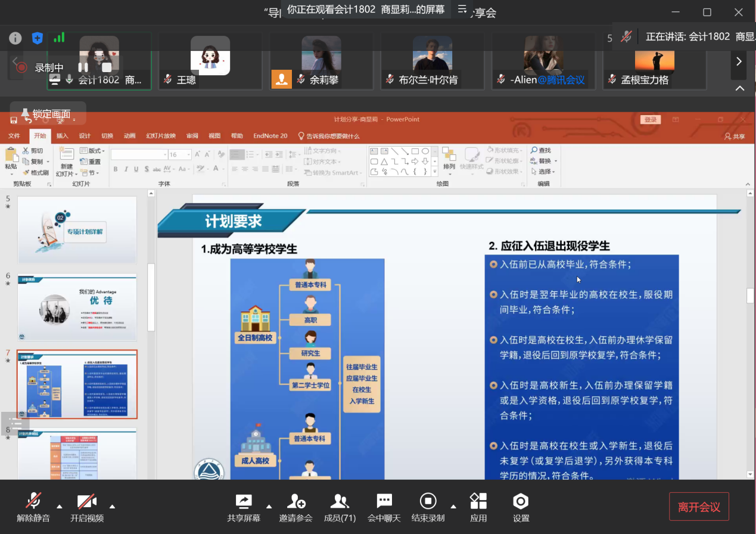Expand audio options arrow beside 解除静音
Viewport: 756px width, 534px height.
pos(59,507)
